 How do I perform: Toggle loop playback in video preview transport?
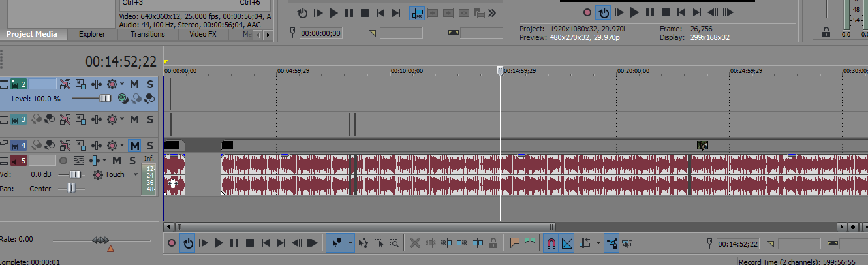tap(604, 12)
